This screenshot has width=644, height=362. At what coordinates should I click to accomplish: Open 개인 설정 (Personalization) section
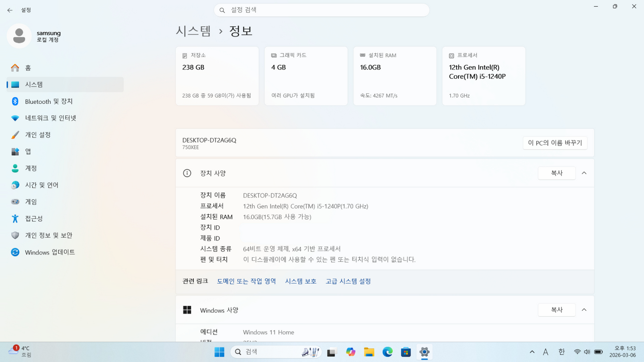point(39,135)
